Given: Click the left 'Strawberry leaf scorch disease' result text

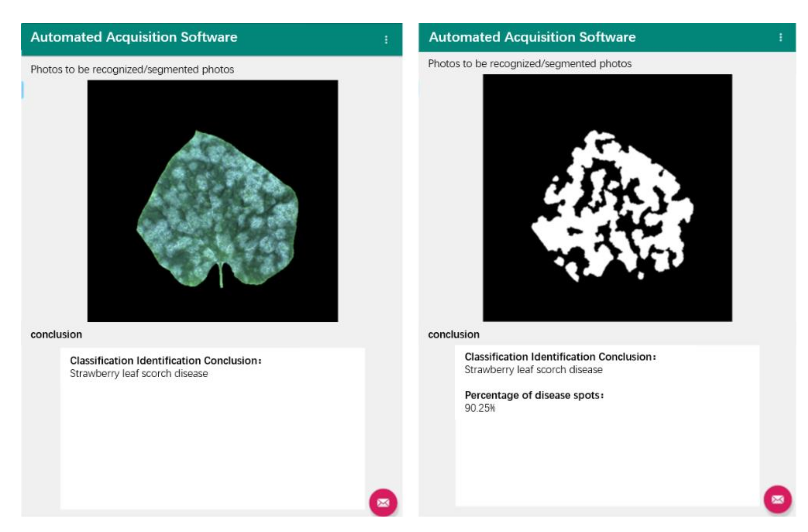Looking at the screenshot, I should point(139,373).
